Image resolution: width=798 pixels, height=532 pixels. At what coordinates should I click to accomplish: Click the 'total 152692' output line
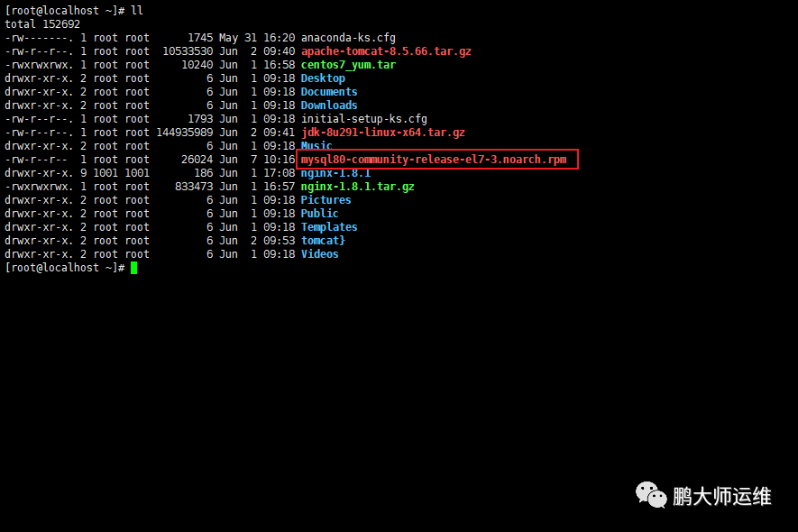click(x=42, y=24)
